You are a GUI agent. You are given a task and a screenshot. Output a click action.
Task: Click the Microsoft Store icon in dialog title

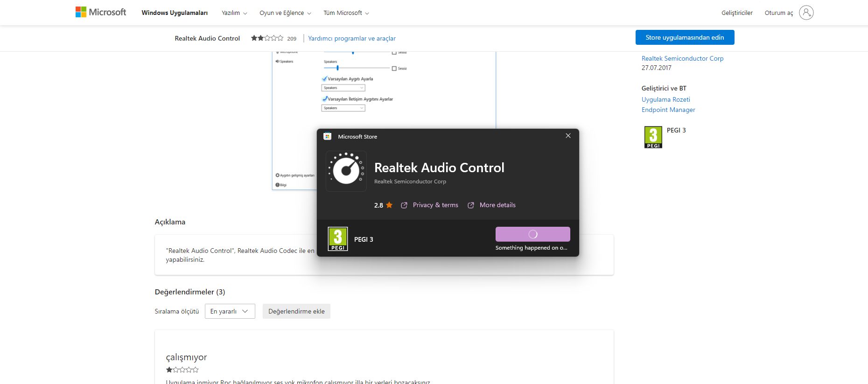click(328, 136)
